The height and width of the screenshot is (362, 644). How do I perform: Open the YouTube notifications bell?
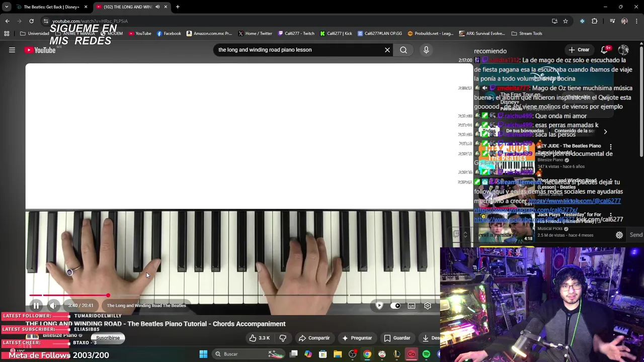[604, 50]
